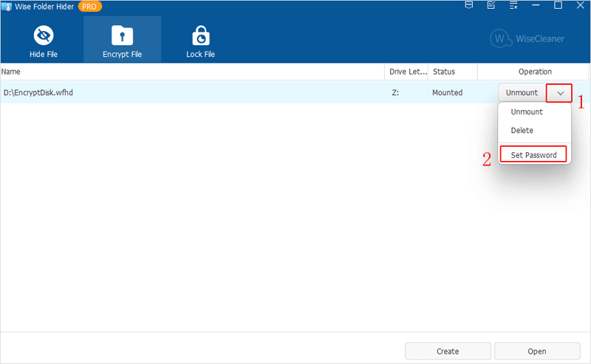
Task: Expand the Unmount dropdown arrow
Action: point(560,93)
